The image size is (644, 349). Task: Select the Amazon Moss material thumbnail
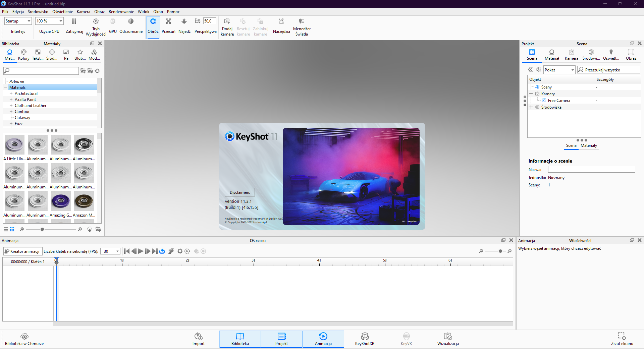(84, 201)
